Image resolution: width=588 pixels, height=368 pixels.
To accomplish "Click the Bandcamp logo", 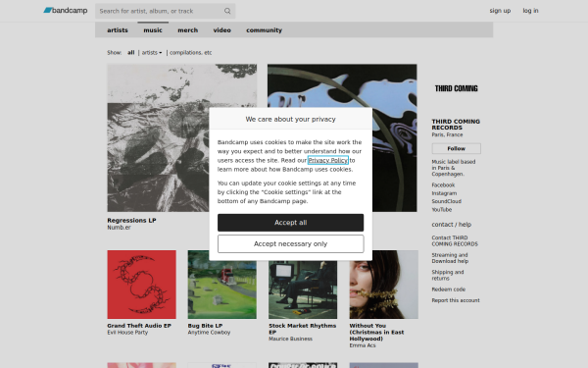I will tap(66, 11).
